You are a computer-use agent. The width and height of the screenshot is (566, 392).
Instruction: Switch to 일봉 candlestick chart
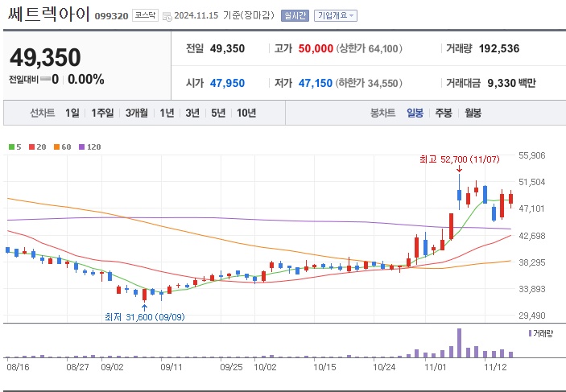tap(415, 113)
